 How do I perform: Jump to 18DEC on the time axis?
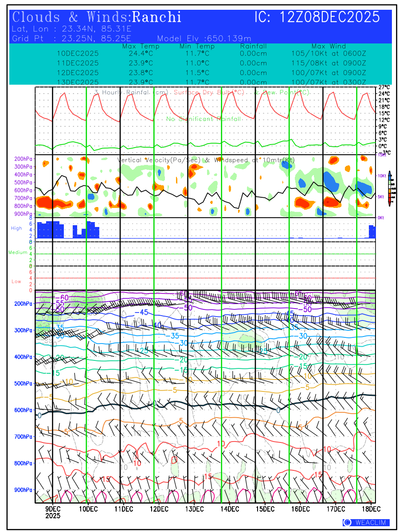click(369, 509)
